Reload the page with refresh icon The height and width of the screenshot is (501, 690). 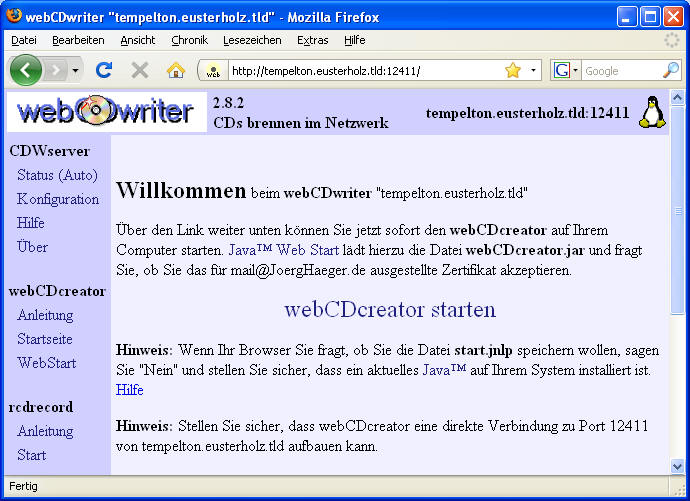(x=104, y=70)
